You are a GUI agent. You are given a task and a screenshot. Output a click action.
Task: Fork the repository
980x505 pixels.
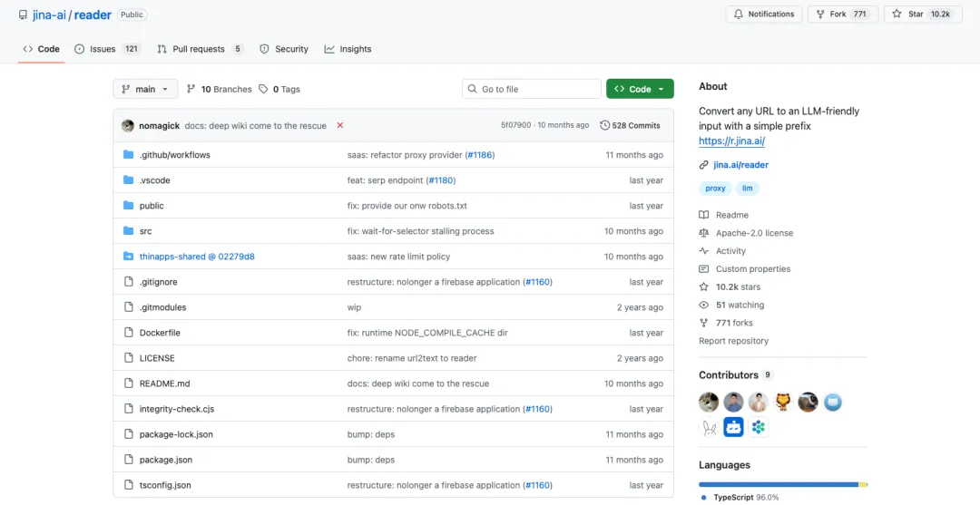(x=840, y=15)
